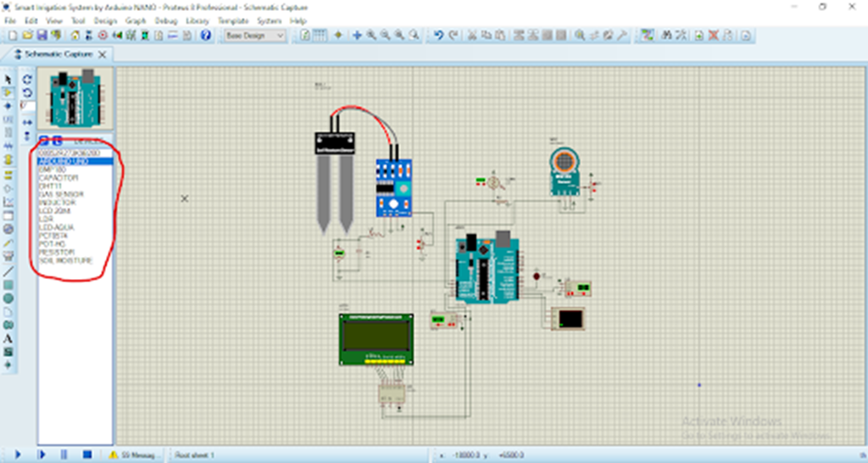868x463 pixels.
Task: Click the Copy to clipboard icon
Action: click(486, 36)
